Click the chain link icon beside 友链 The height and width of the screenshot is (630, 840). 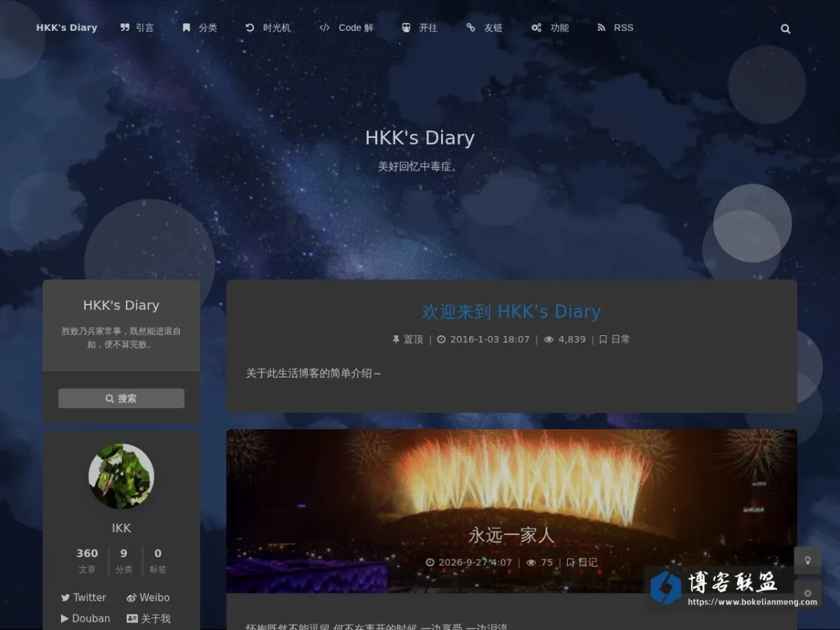(x=470, y=28)
